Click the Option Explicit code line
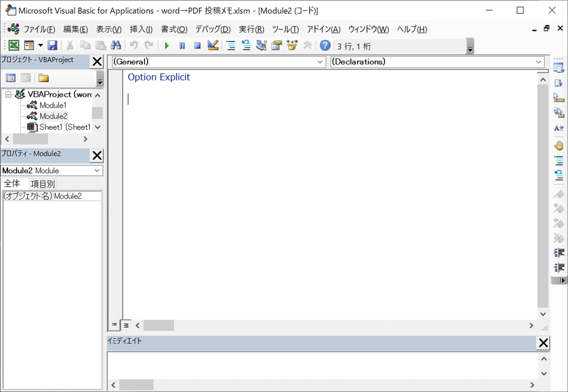 click(x=159, y=77)
